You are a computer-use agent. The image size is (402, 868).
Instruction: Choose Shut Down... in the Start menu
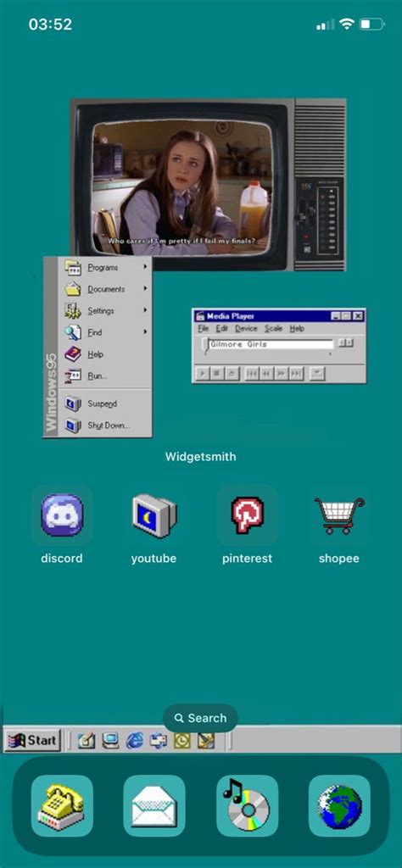click(105, 426)
